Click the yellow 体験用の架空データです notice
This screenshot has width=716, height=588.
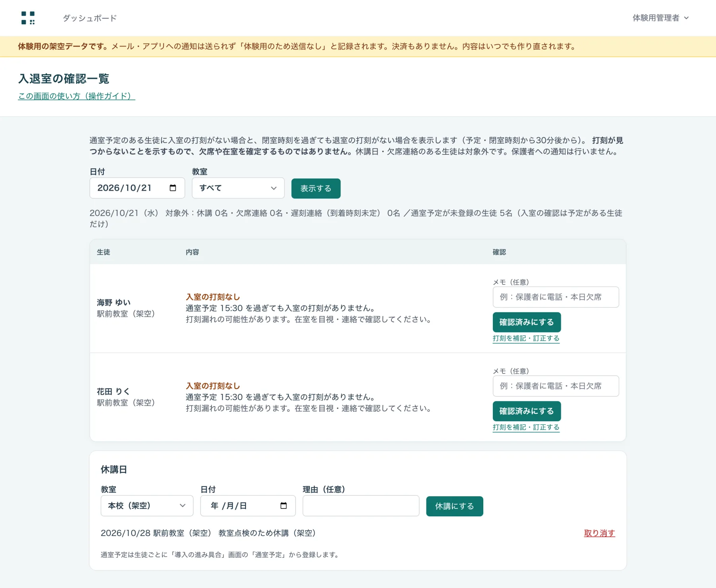tap(358, 47)
